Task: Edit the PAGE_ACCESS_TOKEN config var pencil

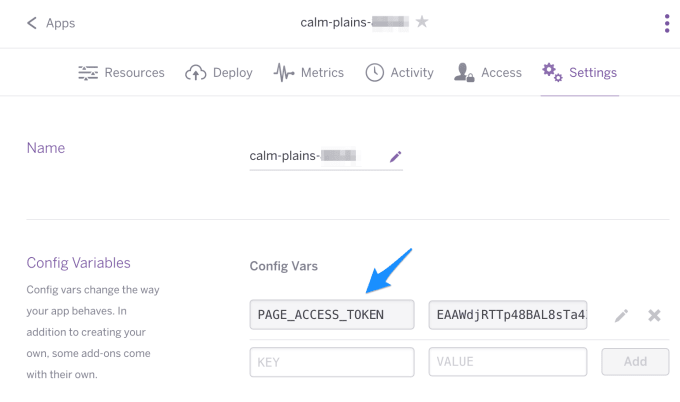Action: (x=621, y=315)
